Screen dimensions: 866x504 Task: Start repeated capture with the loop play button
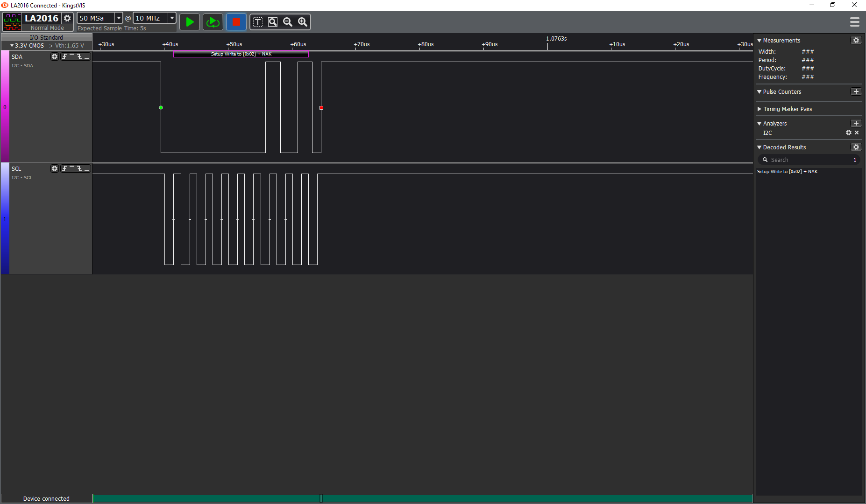213,22
